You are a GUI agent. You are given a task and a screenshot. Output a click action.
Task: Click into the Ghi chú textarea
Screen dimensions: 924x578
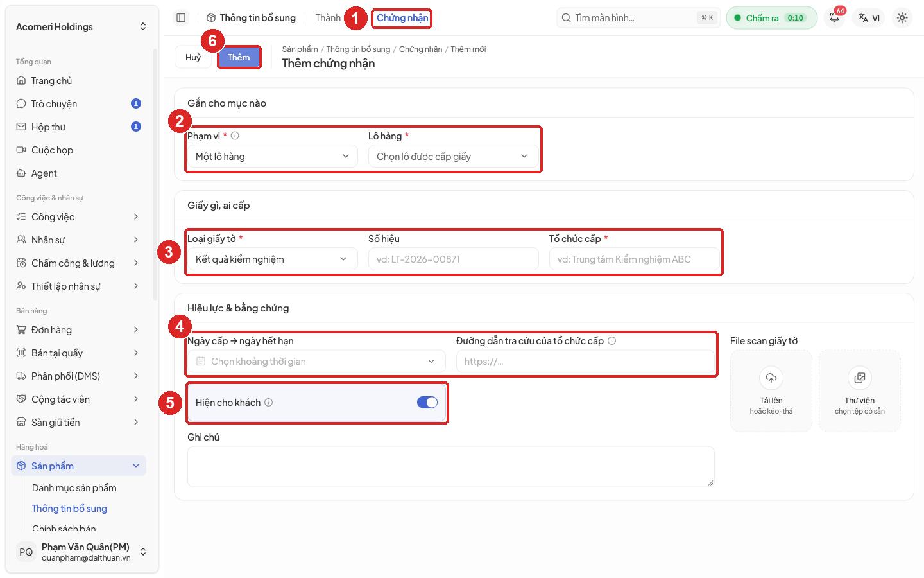click(x=451, y=467)
